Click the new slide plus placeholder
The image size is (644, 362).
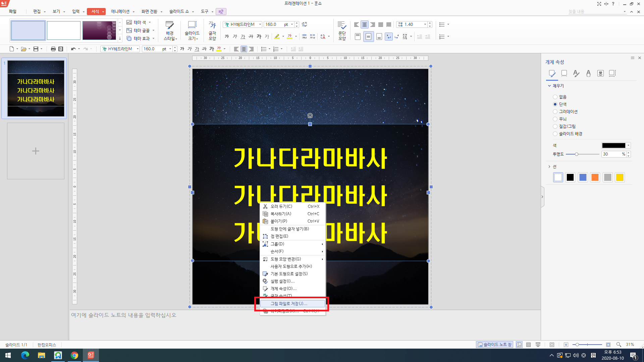pyautogui.click(x=36, y=151)
